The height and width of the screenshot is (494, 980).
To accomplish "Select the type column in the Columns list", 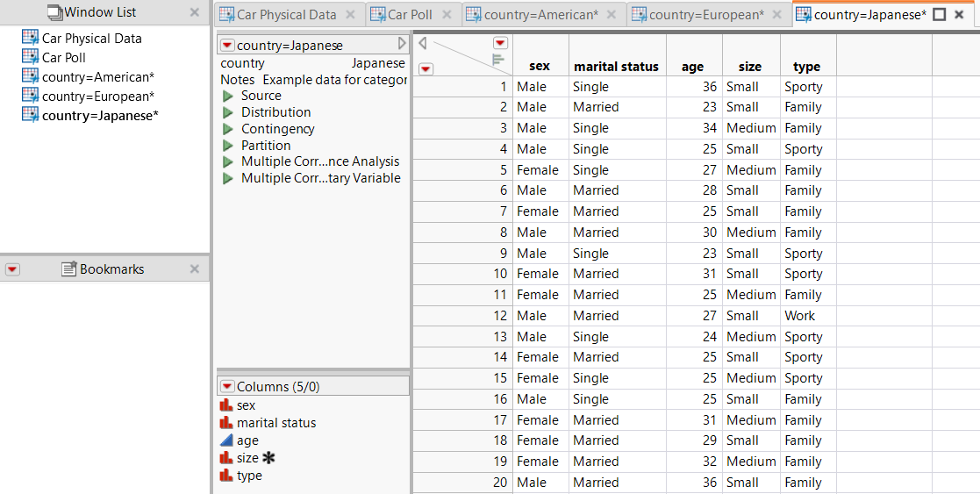I will click(249, 476).
